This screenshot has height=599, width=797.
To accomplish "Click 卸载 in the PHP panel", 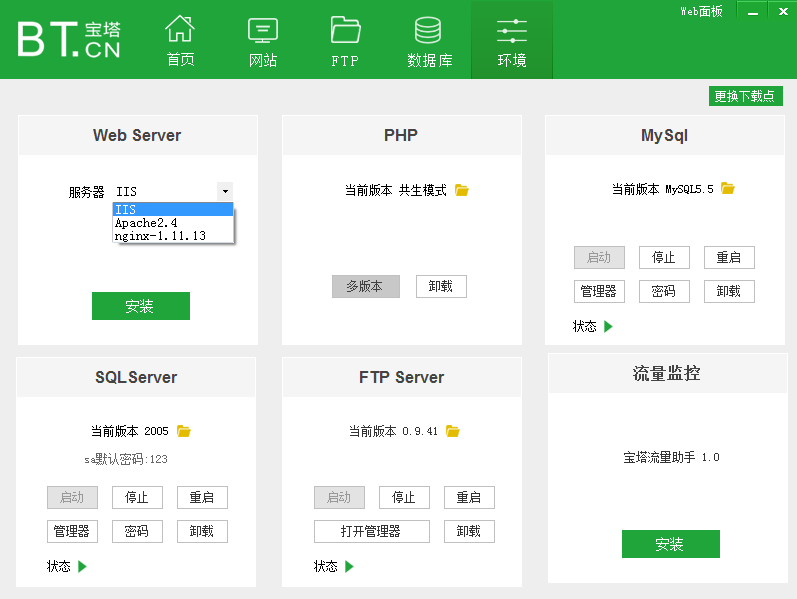I will coord(441,286).
